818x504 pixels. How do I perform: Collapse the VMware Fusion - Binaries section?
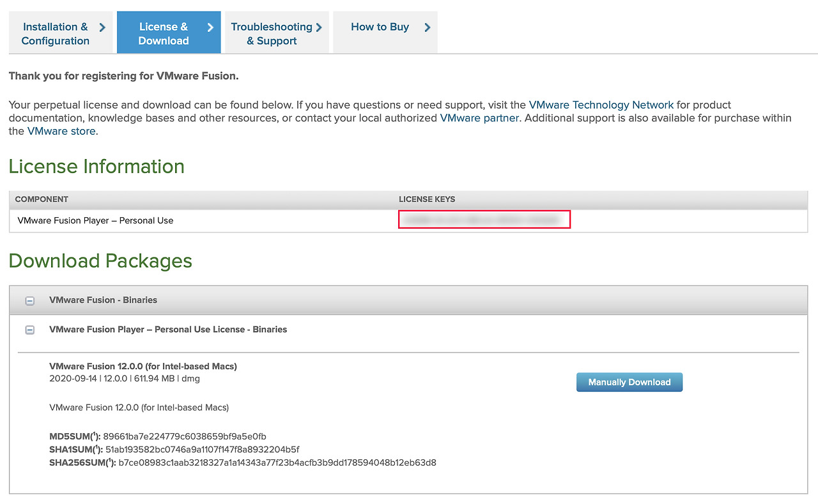[29, 300]
